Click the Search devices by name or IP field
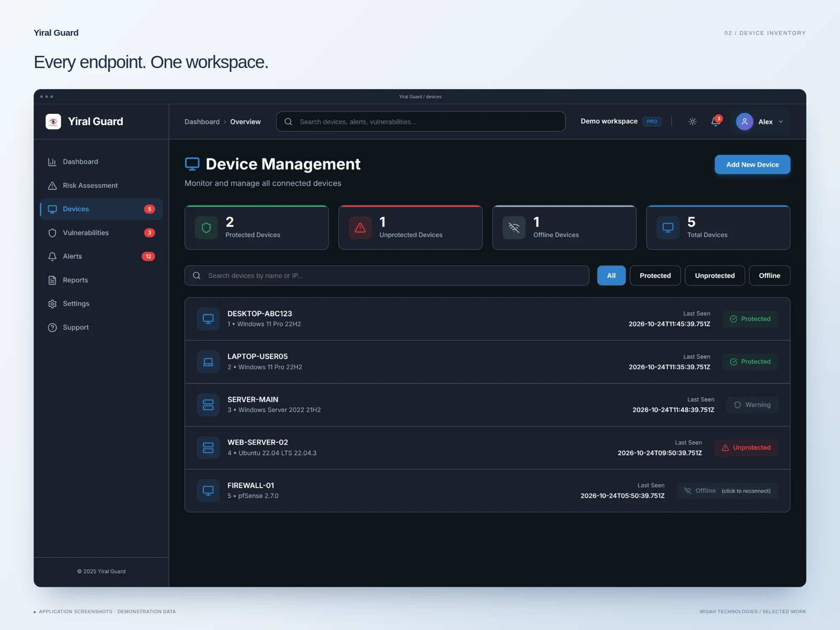The width and height of the screenshot is (840, 630). click(386, 276)
